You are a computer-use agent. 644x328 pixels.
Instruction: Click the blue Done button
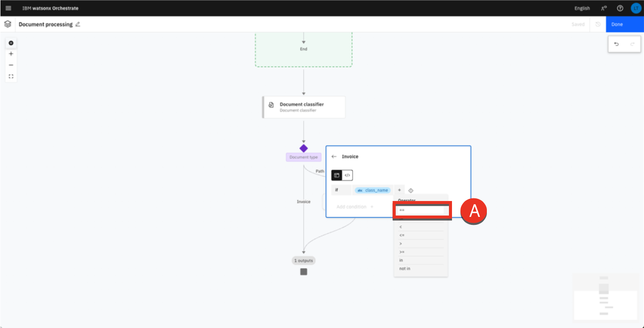pyautogui.click(x=624, y=24)
